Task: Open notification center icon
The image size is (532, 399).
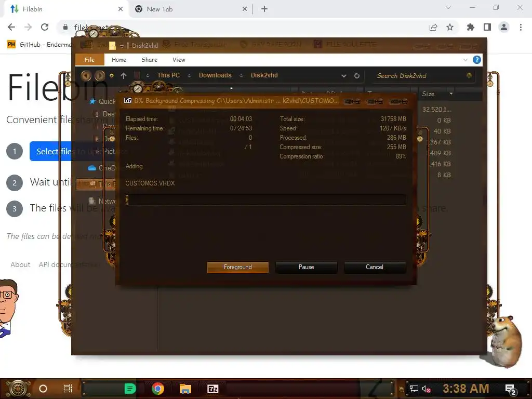Action: tap(511, 390)
